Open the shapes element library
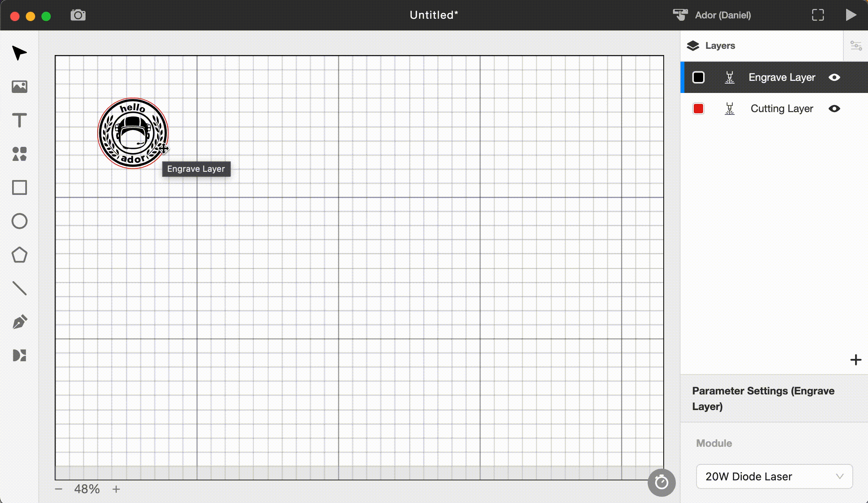 pyautogui.click(x=19, y=154)
